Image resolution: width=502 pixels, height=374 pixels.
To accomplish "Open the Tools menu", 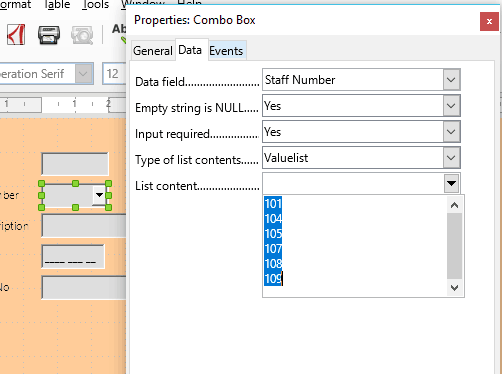I will [x=95, y=4].
